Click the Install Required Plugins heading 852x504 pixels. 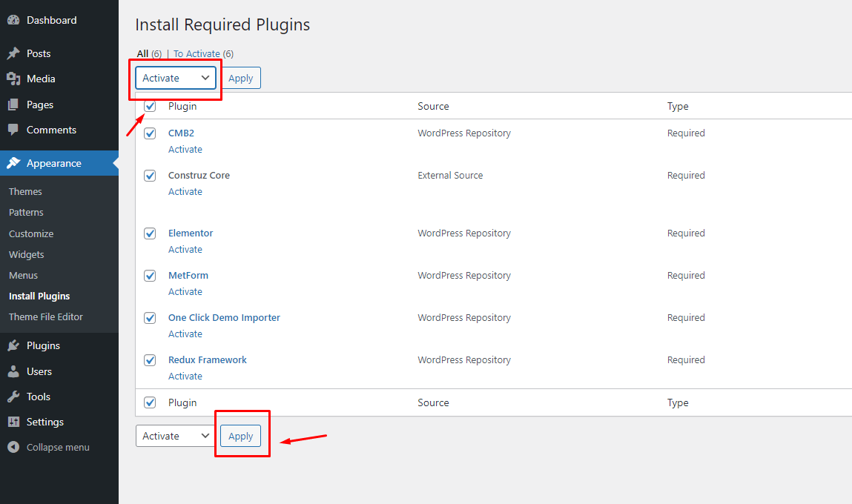tap(222, 25)
